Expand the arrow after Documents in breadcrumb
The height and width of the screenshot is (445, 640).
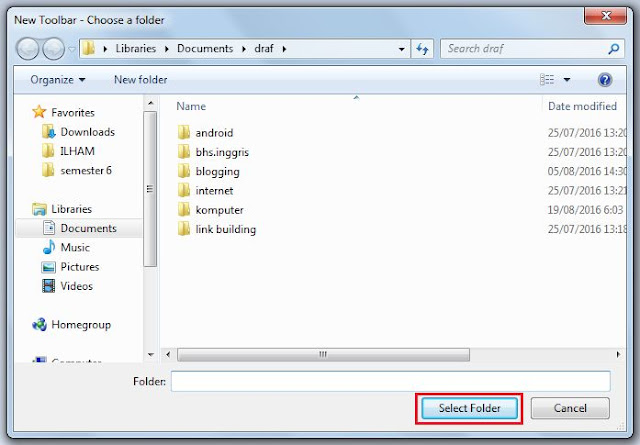click(x=244, y=49)
